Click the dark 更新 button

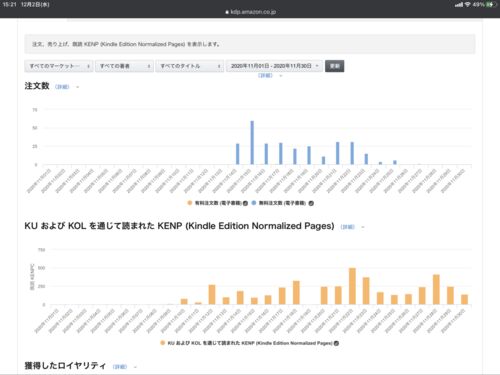(x=334, y=66)
